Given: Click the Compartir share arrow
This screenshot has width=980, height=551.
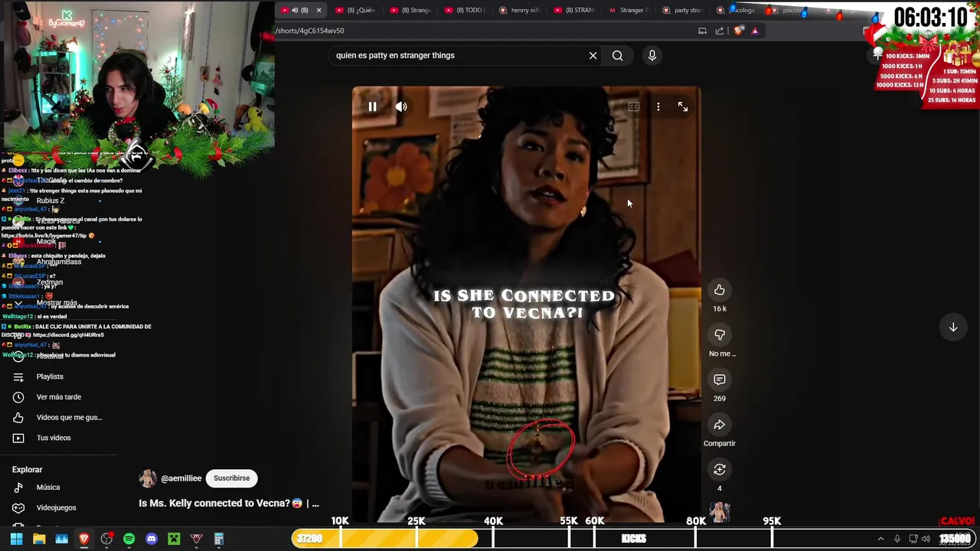Looking at the screenshot, I should click(720, 425).
